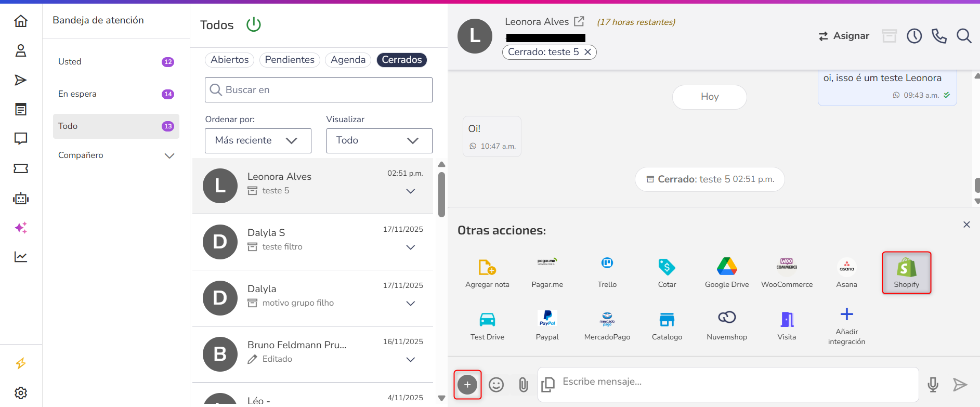
Task: Open the clock schedule icon in header
Action: pos(914,36)
